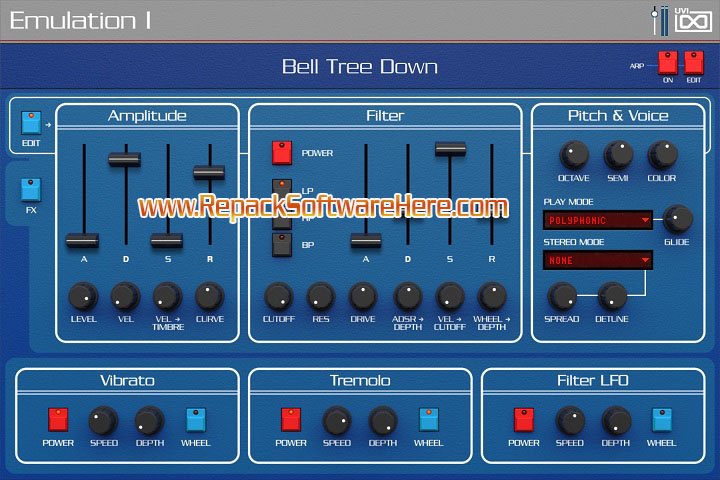Click the Amplitude Release slider handle

pyautogui.click(x=209, y=172)
